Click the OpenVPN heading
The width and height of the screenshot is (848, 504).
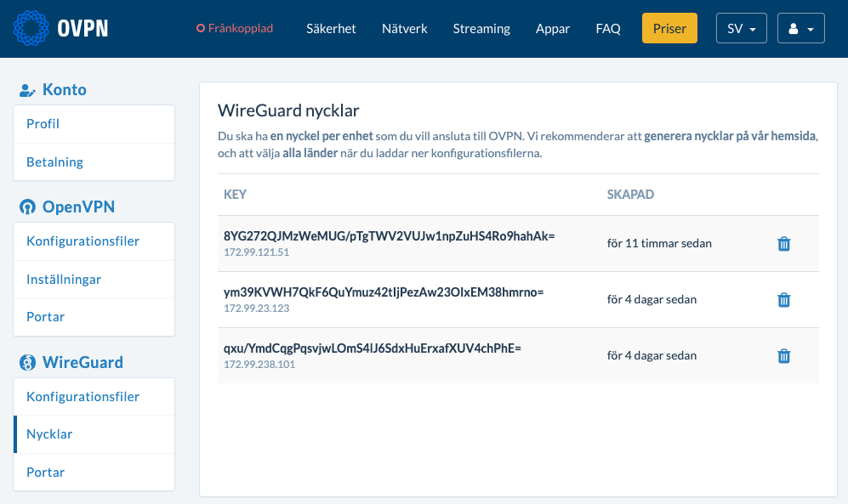pyautogui.click(x=78, y=207)
